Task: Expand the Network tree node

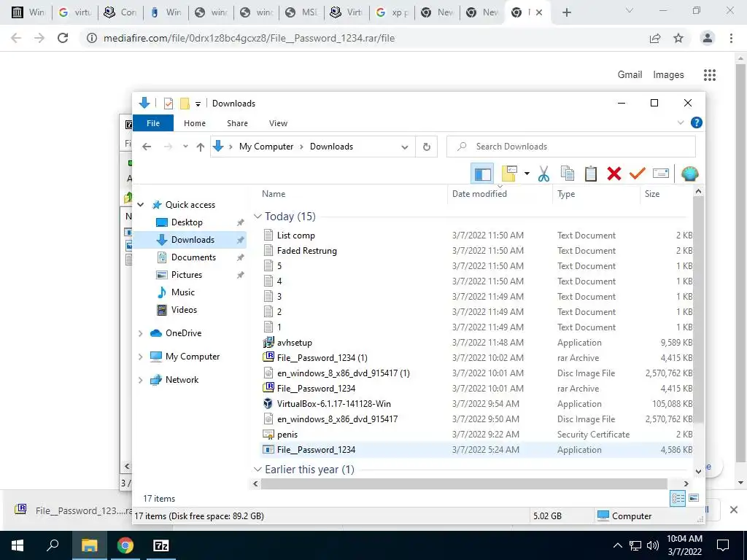Action: click(x=141, y=380)
